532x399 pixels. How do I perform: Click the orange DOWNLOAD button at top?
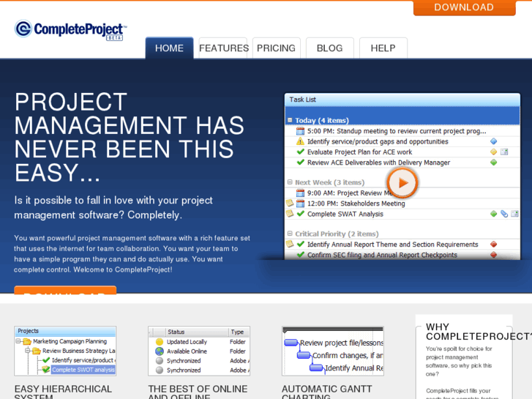coord(464,7)
